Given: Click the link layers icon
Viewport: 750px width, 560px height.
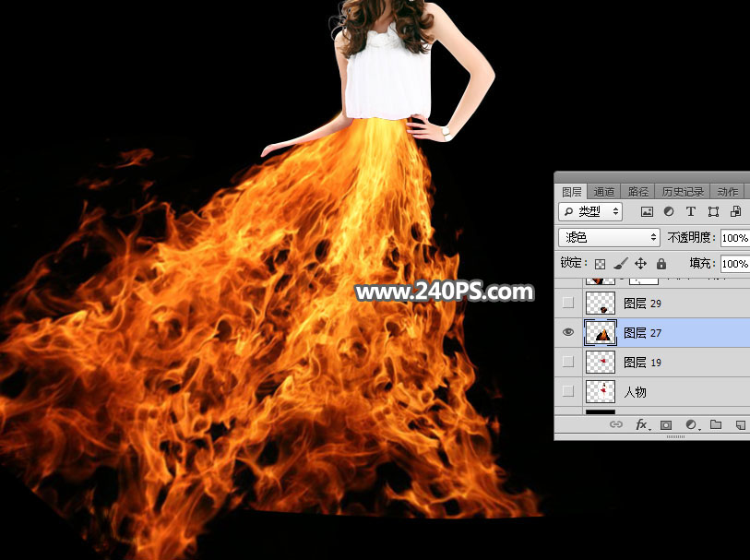Looking at the screenshot, I should coord(616,424).
